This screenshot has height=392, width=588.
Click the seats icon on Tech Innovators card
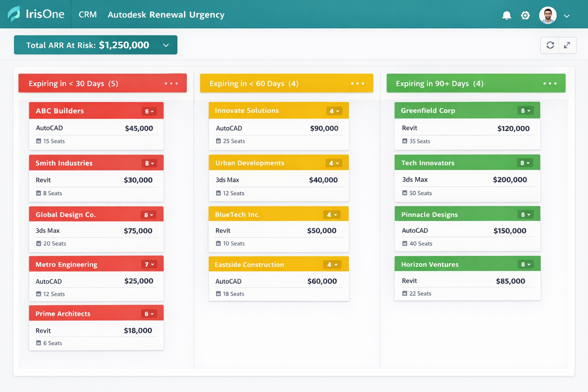(x=405, y=193)
